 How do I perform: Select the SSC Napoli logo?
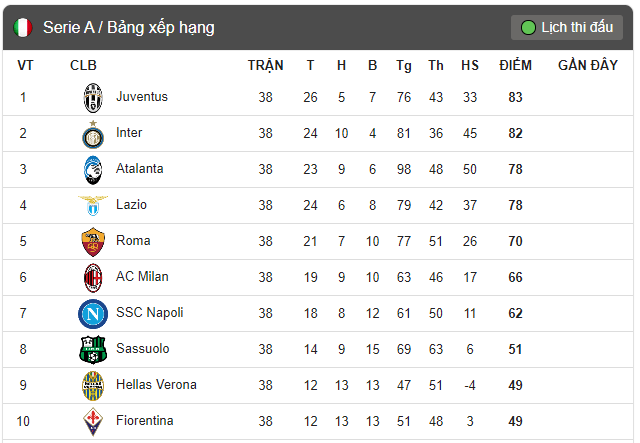pos(93,314)
